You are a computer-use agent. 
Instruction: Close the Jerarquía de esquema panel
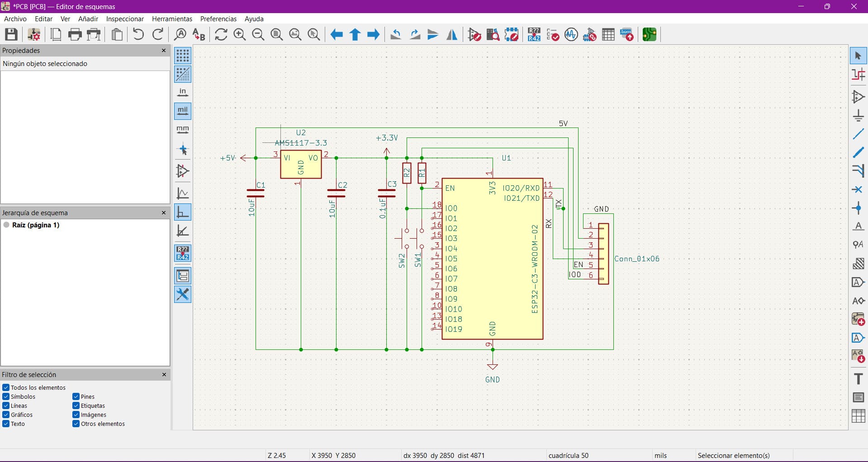[x=164, y=213]
